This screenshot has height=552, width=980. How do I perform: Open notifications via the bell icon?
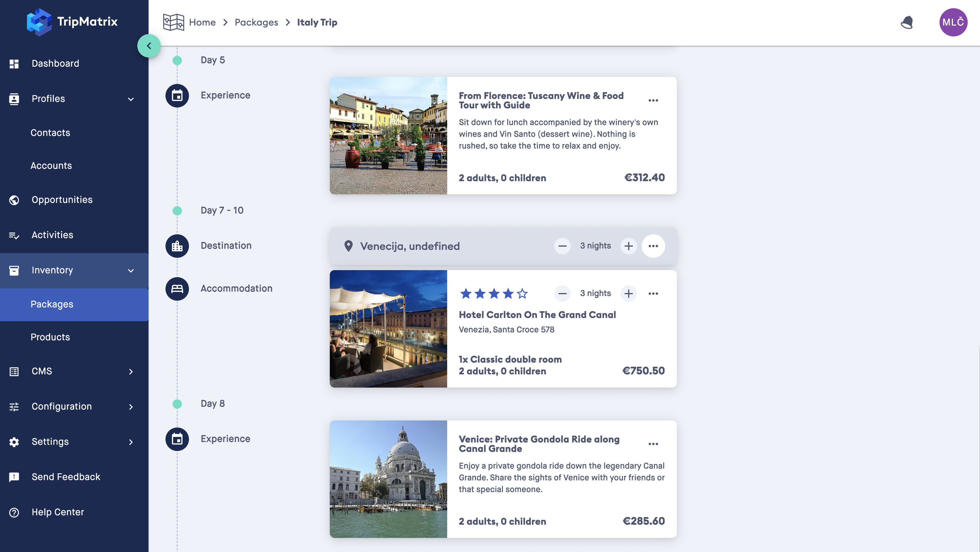[907, 22]
